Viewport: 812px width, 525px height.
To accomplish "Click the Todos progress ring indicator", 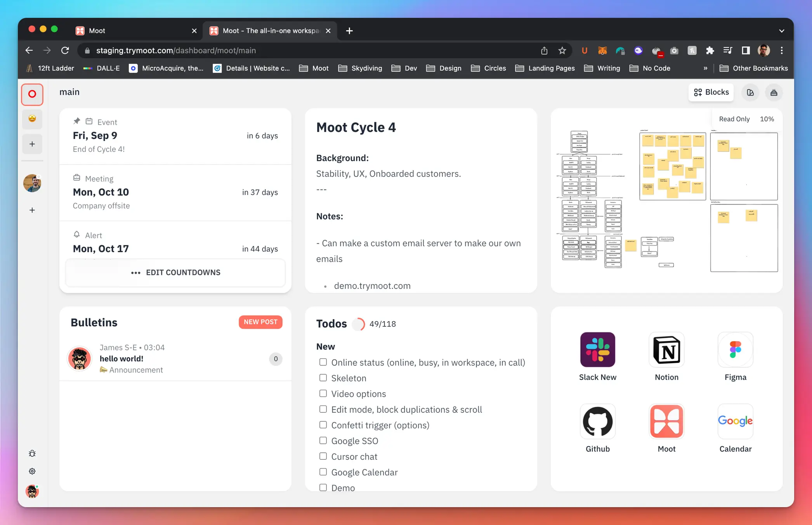I will click(358, 324).
